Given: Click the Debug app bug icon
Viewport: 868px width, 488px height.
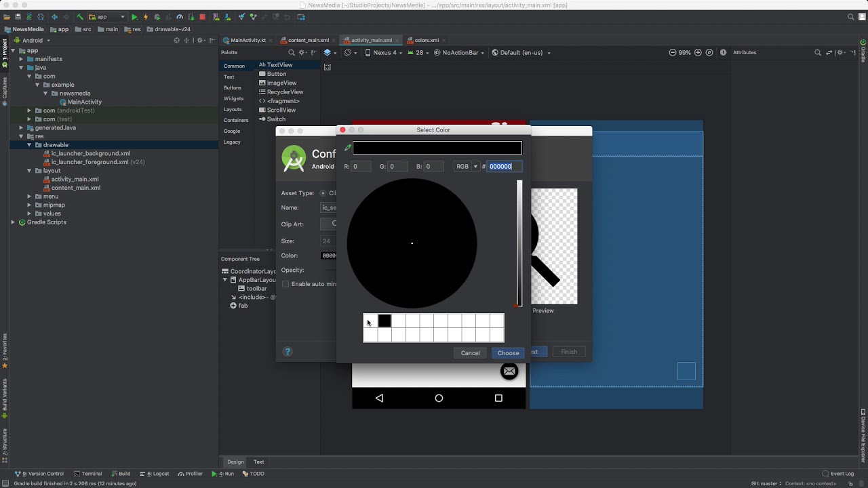Looking at the screenshot, I should pyautogui.click(x=157, y=17).
